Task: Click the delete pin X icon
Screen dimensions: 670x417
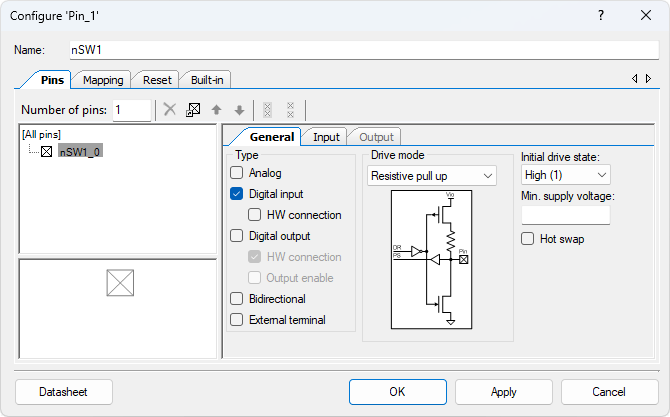Action: point(170,110)
